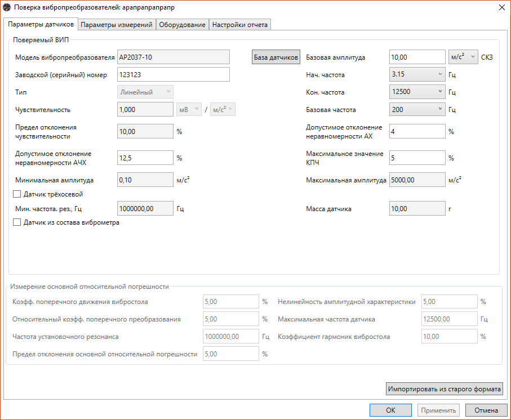This screenshot has height=420, width=511.
Task: Click the application icon in title bar
Action: pyautogui.click(x=7, y=7)
